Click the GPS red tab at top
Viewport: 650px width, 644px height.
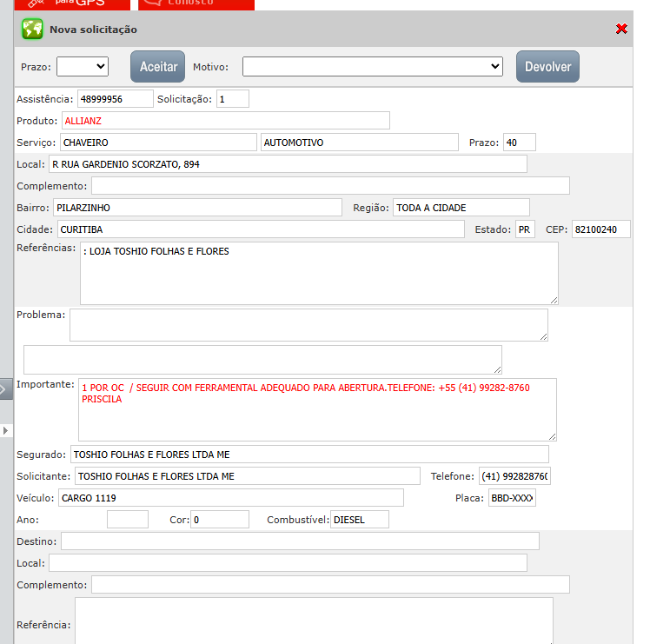click(72, 4)
